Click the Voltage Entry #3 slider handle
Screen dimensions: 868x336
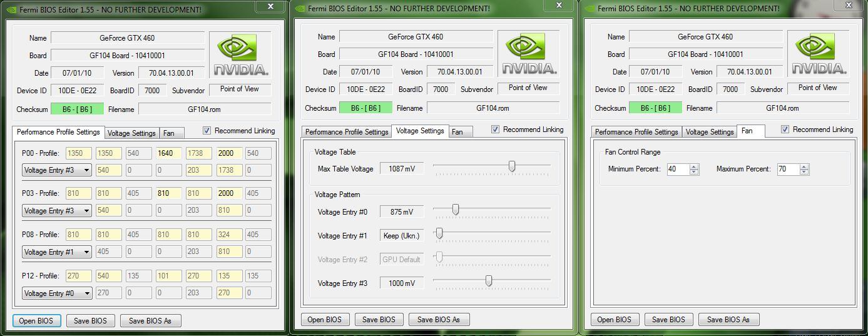coord(489,281)
